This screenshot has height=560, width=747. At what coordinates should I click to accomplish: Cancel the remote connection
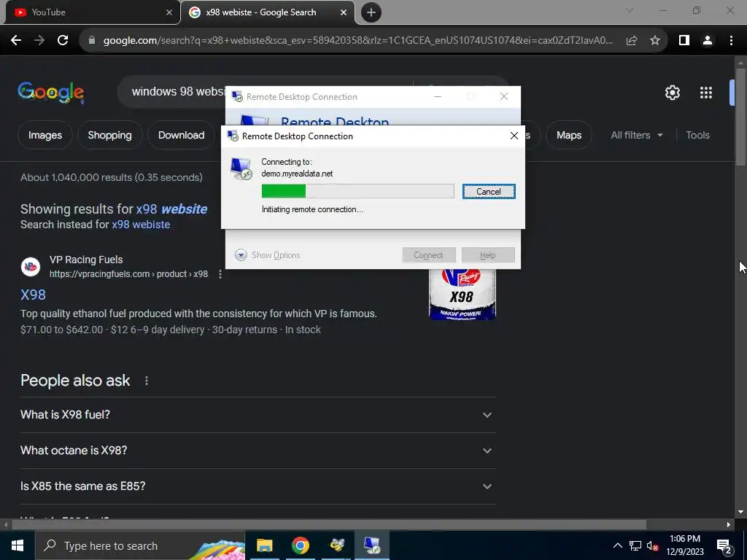489,192
